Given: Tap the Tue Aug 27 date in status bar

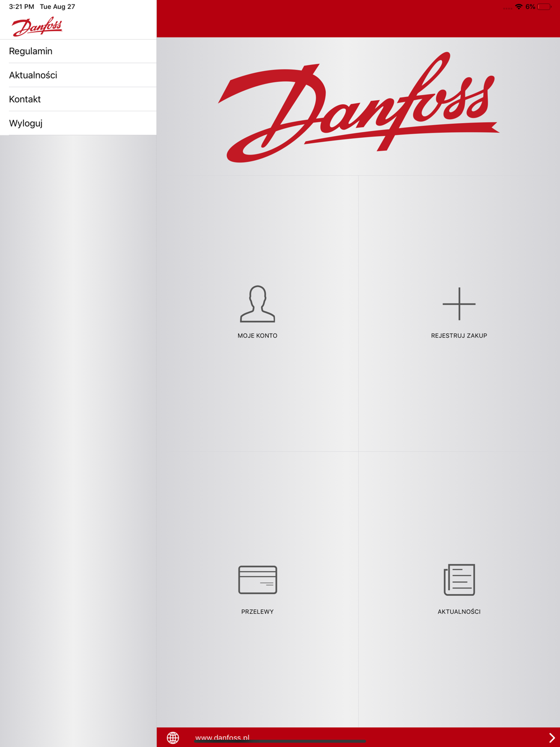Looking at the screenshot, I should click(x=57, y=7).
